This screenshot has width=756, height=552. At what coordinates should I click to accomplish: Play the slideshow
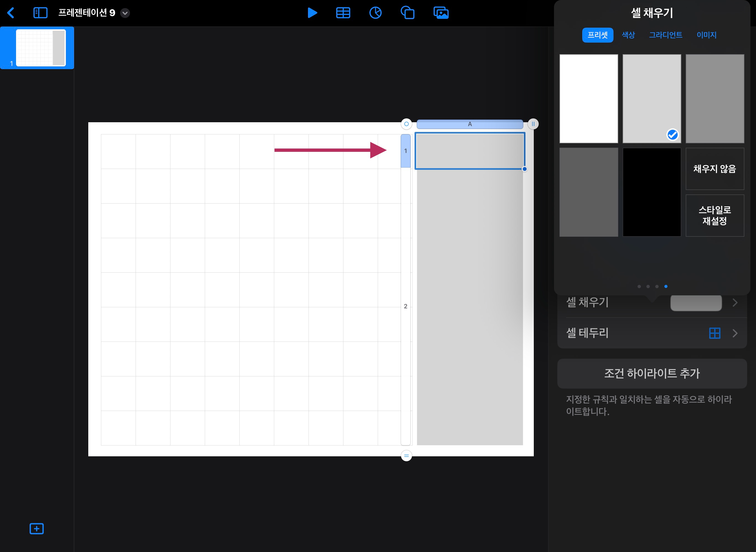(x=312, y=13)
